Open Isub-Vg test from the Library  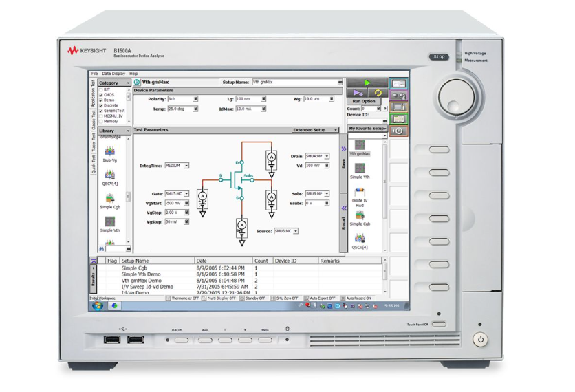pyautogui.click(x=110, y=153)
